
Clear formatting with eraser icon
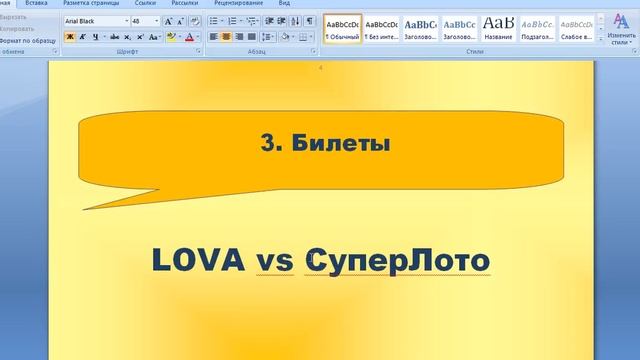pos(195,21)
